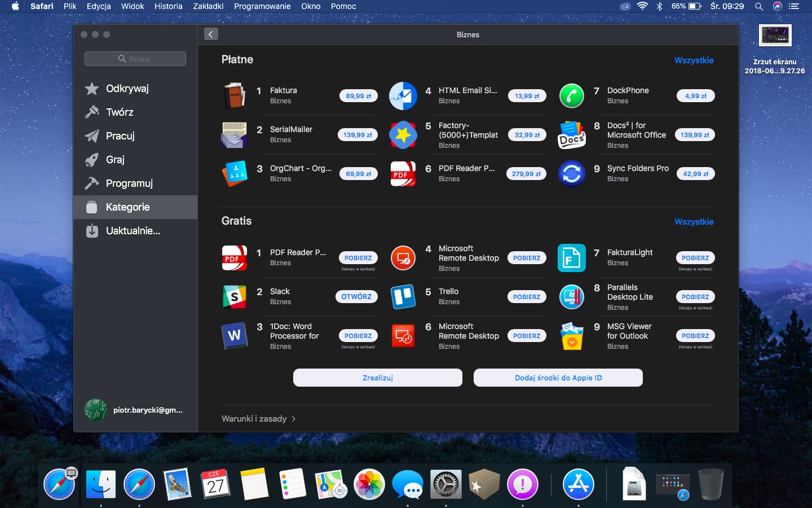This screenshot has width=812, height=508.
Task: Open the DockPhone green phone icon
Action: click(572, 95)
